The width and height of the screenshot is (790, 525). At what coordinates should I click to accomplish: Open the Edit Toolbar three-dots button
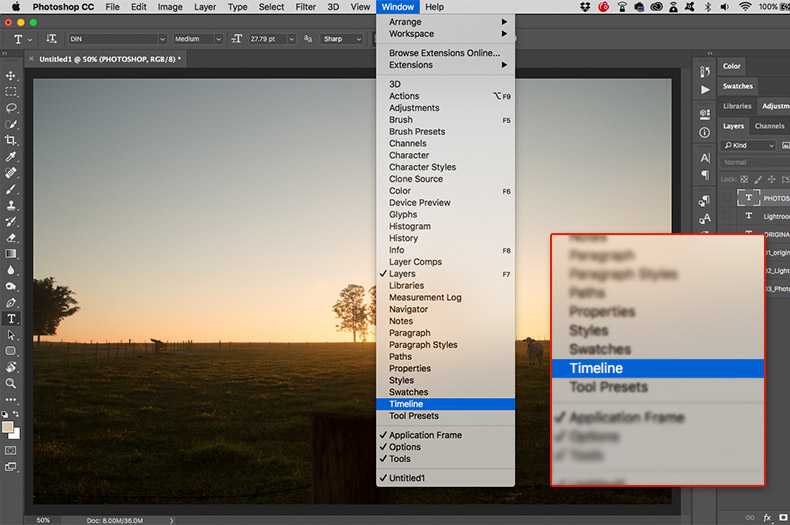coord(11,400)
